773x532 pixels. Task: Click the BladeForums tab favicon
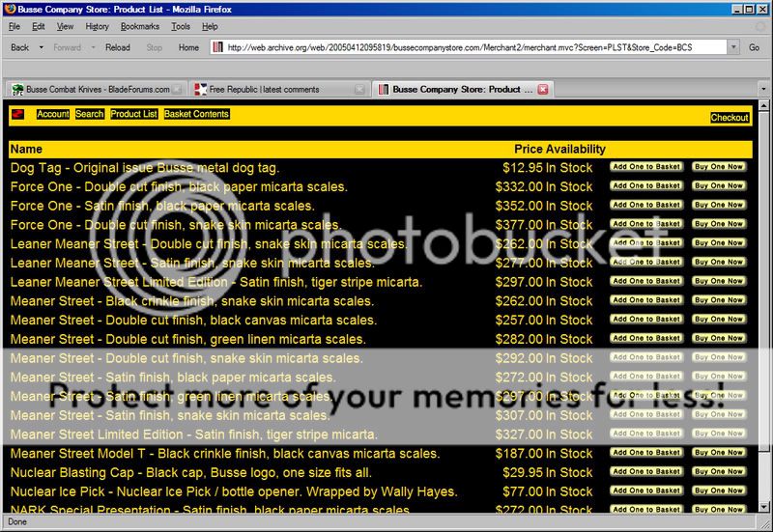[x=17, y=90]
